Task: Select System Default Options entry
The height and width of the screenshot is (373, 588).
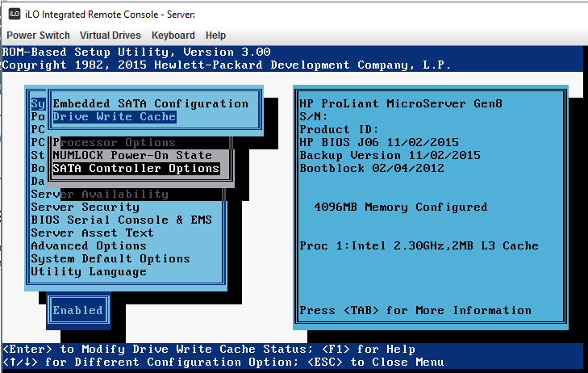Action: pyautogui.click(x=111, y=259)
